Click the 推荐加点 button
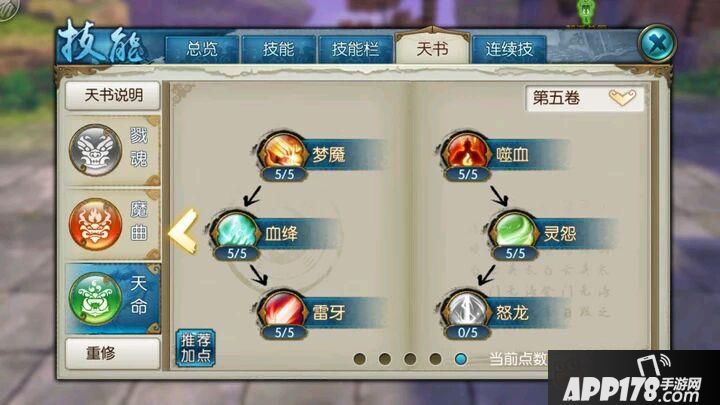This screenshot has width=720, height=405. [196, 348]
